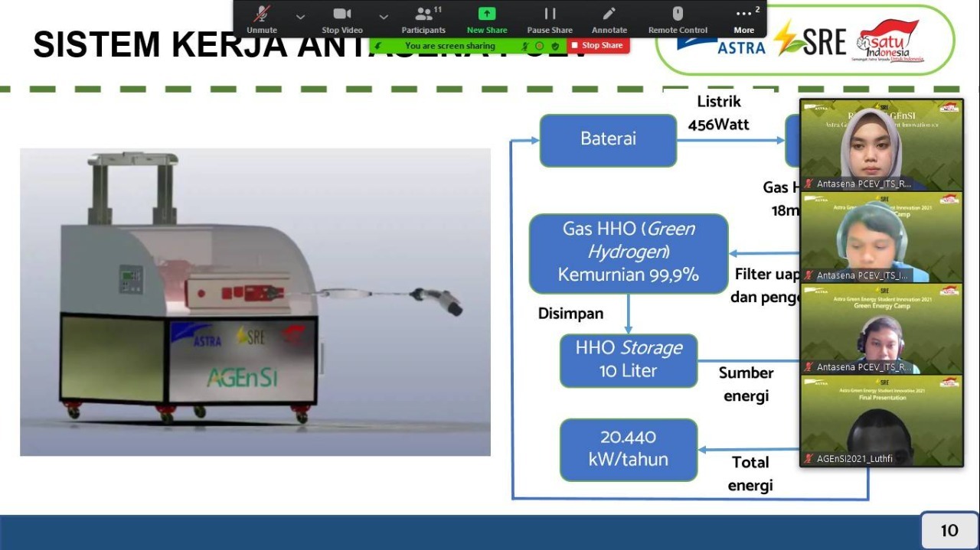Turn off camera with Stop Video icon
Viewport: 980px width, 550px height.
pyautogui.click(x=341, y=18)
